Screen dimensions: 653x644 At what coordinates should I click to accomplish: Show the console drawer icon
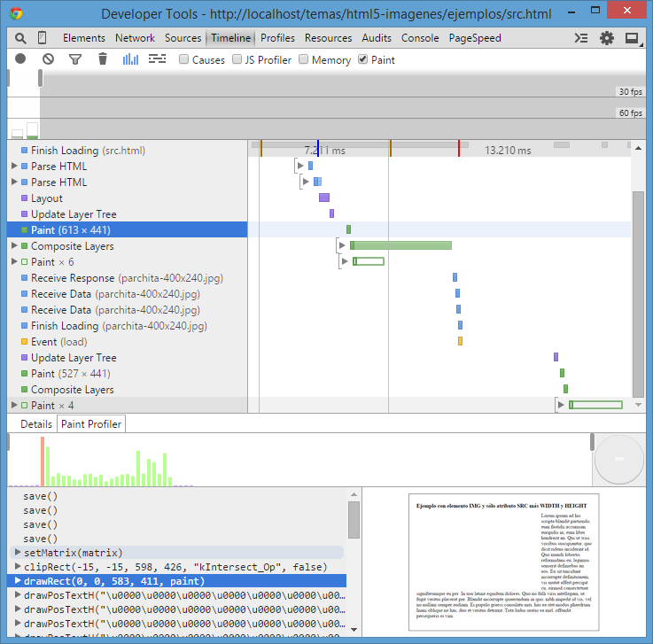581,38
